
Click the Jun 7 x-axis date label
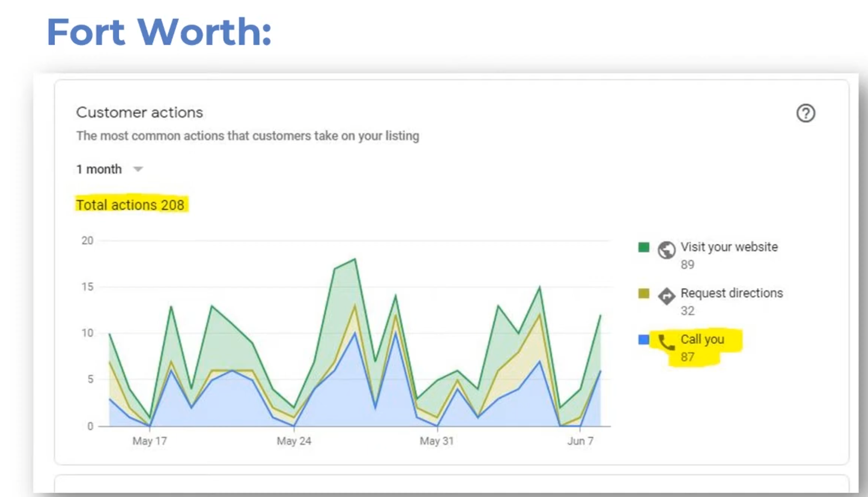pos(580,441)
